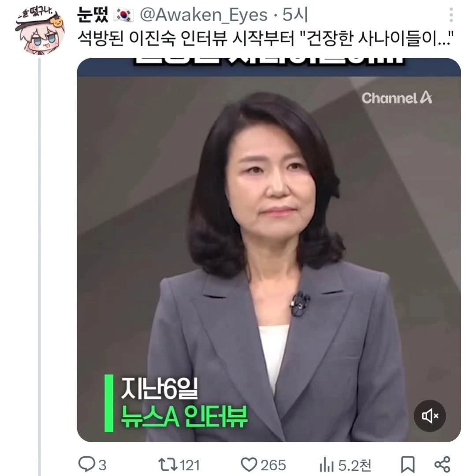Open the reply icon with 3 comments
The height and width of the screenshot is (476, 476).
[x=86, y=465]
